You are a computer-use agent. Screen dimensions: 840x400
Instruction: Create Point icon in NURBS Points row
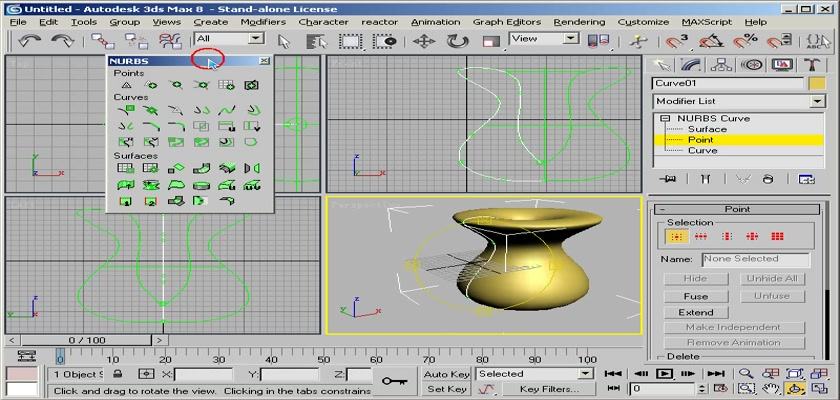126,85
